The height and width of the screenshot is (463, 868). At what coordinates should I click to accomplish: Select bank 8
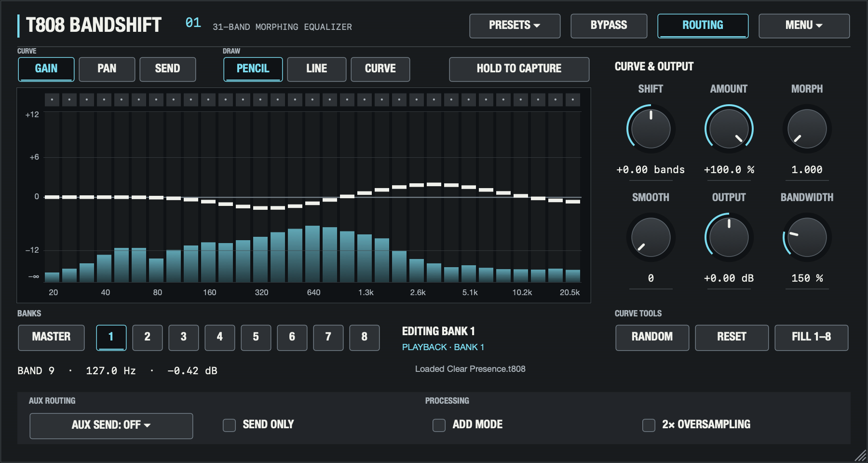tap(365, 338)
